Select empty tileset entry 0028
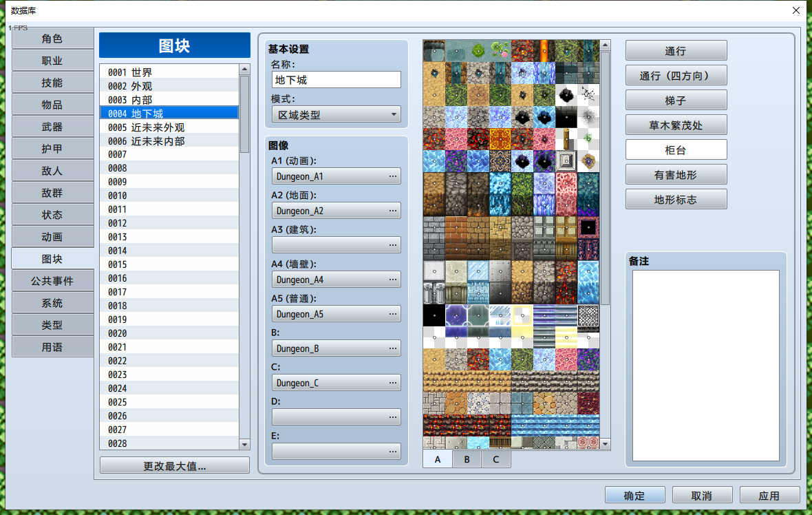Image resolution: width=812 pixels, height=515 pixels. (x=169, y=443)
